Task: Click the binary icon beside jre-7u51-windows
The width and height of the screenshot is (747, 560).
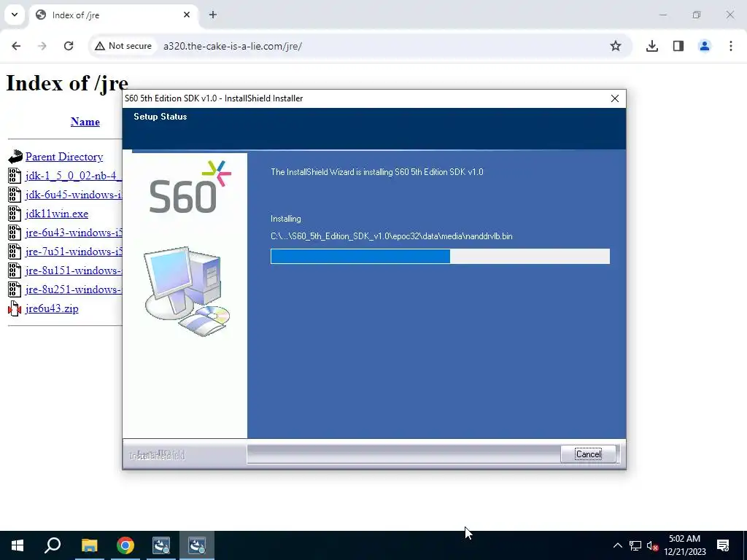Action: click(15, 252)
